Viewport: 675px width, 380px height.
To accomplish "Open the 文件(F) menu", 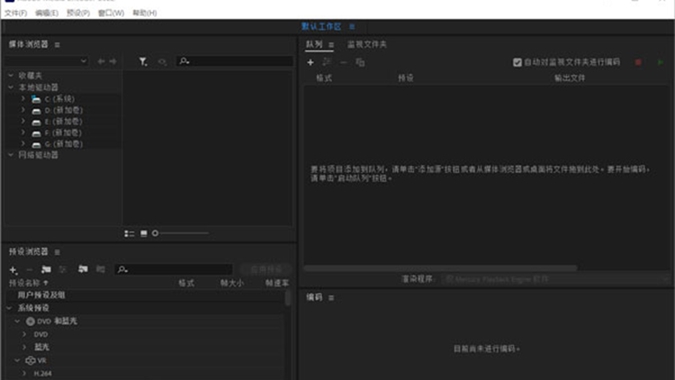I will click(x=15, y=13).
